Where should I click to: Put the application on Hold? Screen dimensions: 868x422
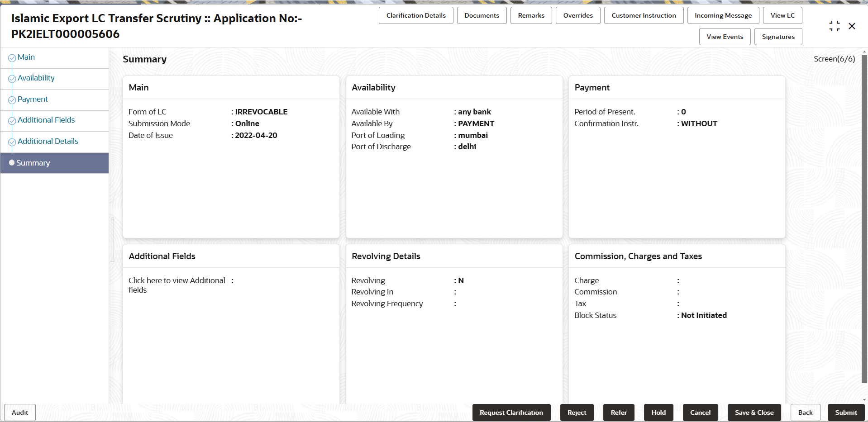click(x=658, y=413)
